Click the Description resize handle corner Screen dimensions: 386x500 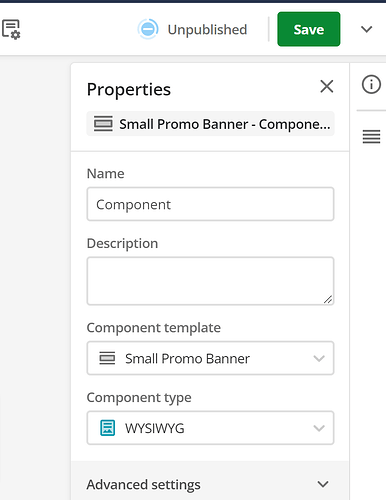[328, 299]
